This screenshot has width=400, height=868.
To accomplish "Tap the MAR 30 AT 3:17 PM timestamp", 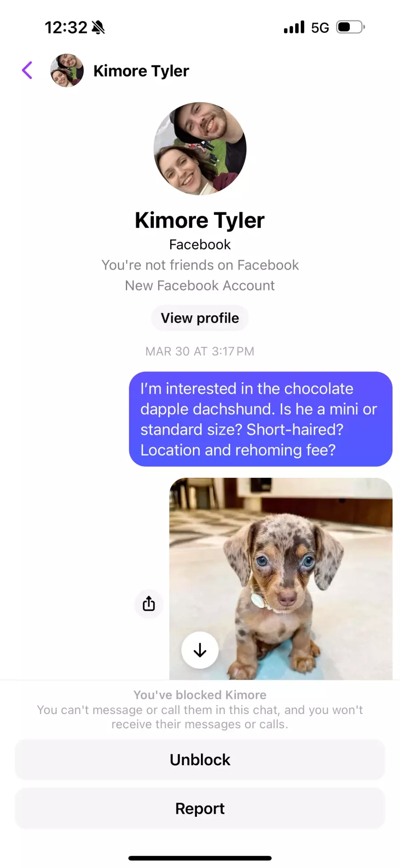I will (200, 351).
